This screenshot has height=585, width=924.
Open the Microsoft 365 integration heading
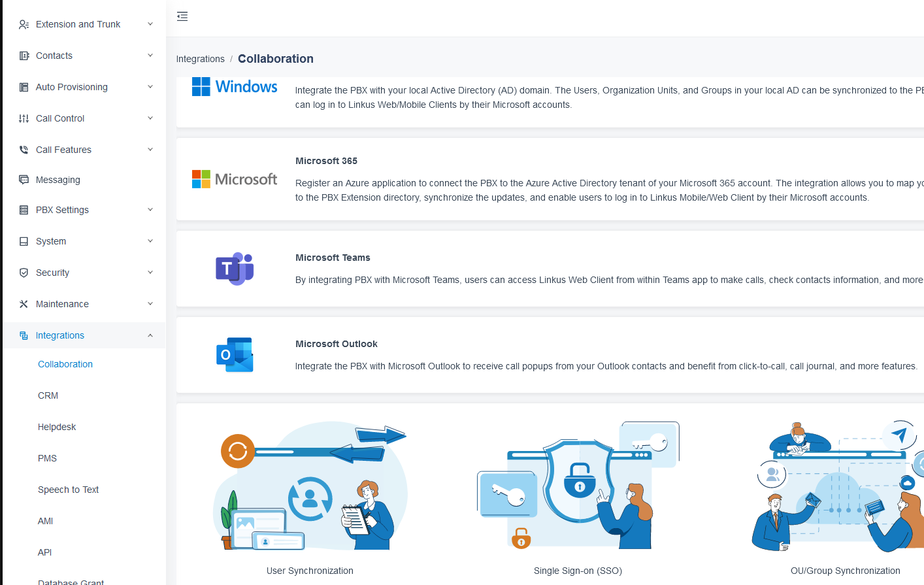point(326,161)
